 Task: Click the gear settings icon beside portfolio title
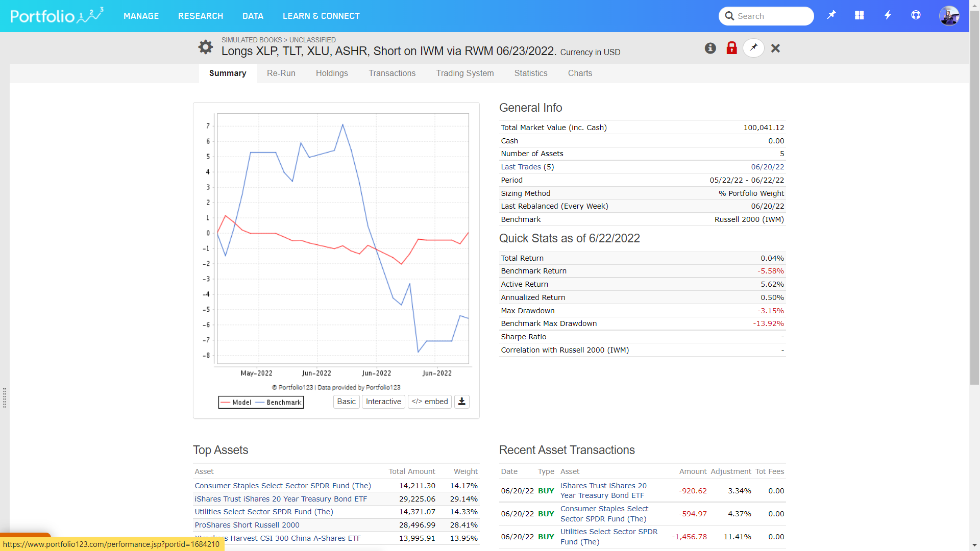point(206,47)
